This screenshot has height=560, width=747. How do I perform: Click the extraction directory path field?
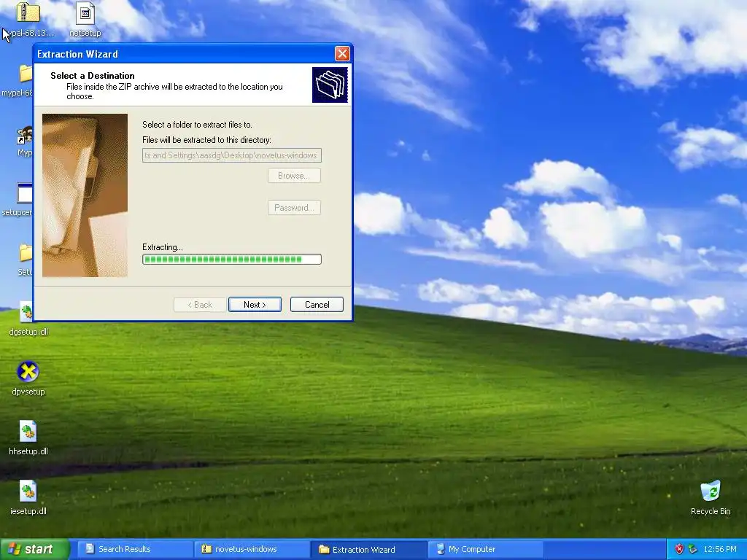click(232, 155)
